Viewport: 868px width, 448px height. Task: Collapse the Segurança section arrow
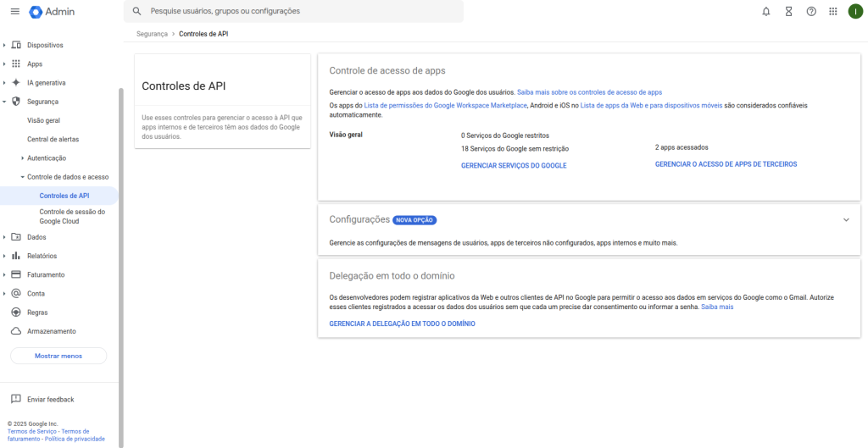coord(4,102)
